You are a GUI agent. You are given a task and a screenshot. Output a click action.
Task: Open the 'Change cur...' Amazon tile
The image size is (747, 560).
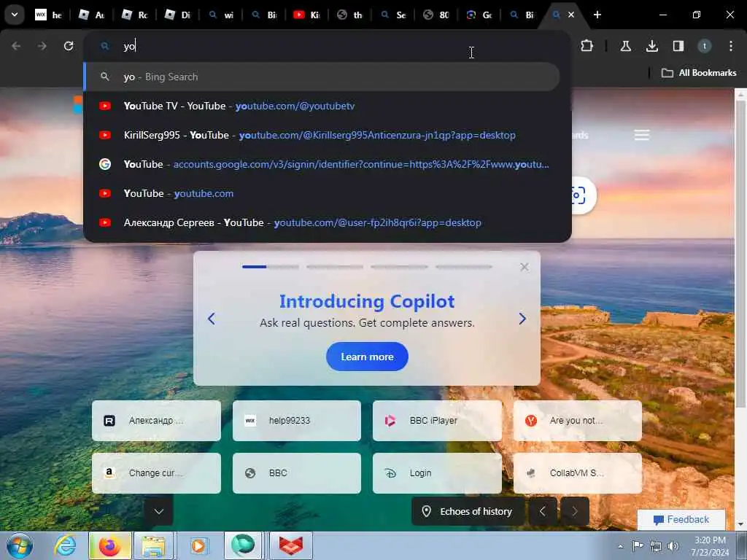click(x=156, y=472)
